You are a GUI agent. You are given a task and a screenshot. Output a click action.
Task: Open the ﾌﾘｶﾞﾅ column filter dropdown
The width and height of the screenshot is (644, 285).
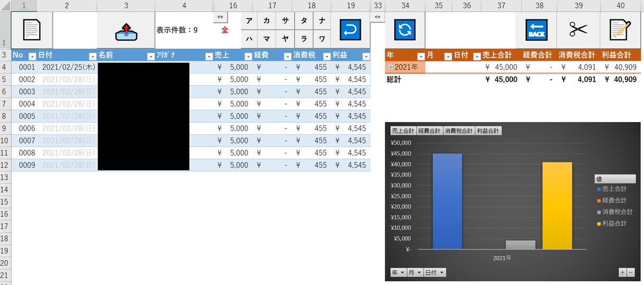209,56
